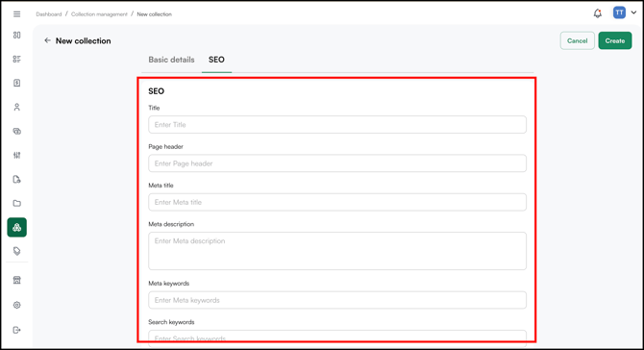Open the notifications bell
This screenshot has height=350, width=644.
598,13
